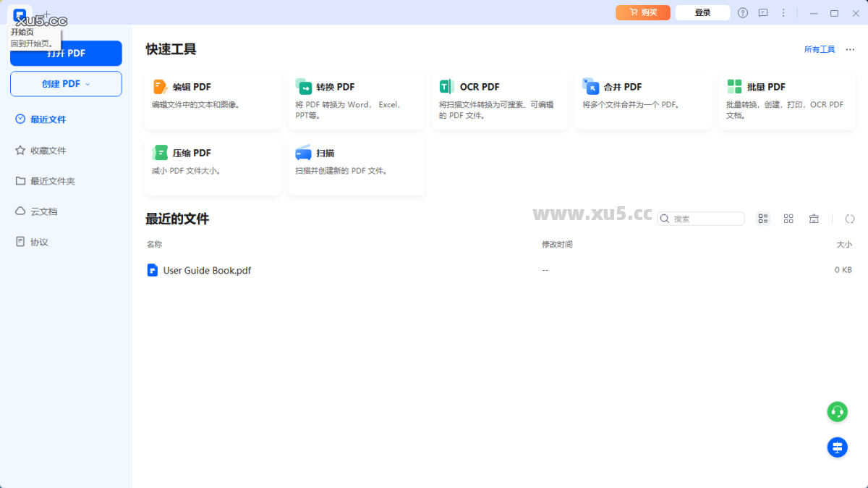Click the refresh icon to reload recent files

[849, 218]
